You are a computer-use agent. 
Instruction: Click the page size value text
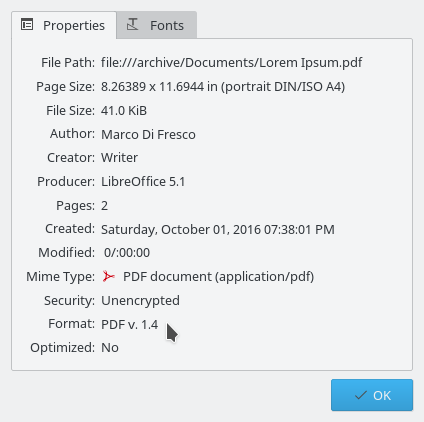[x=223, y=87]
